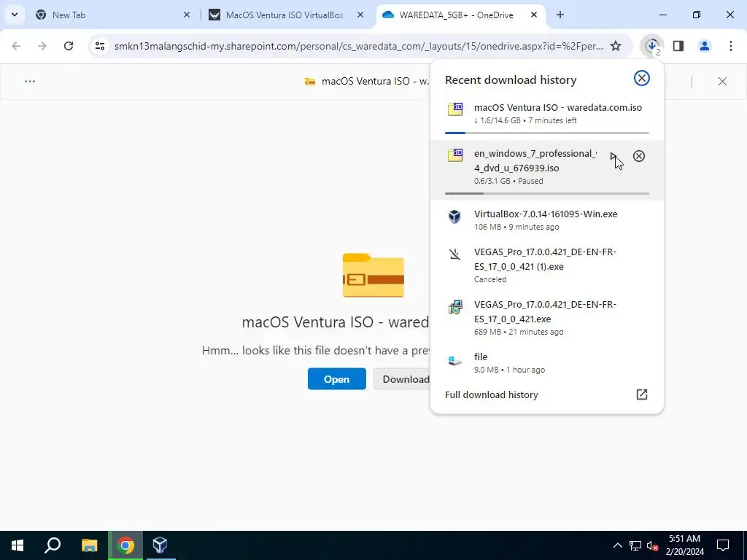Go forward in browser history
This screenshot has height=560, width=747.
click(x=42, y=46)
